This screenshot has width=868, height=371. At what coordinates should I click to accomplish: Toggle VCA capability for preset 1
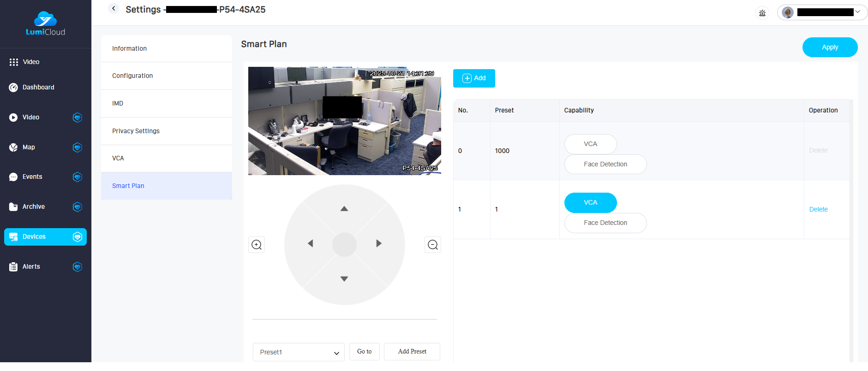(590, 203)
